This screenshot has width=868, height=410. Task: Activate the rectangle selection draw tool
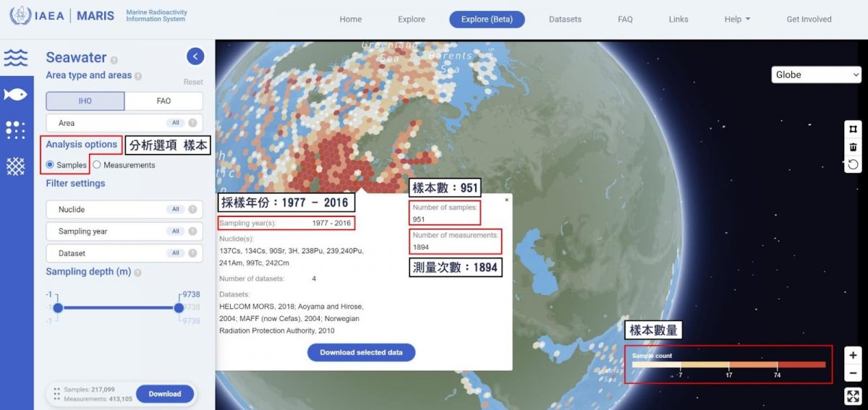[853, 129]
